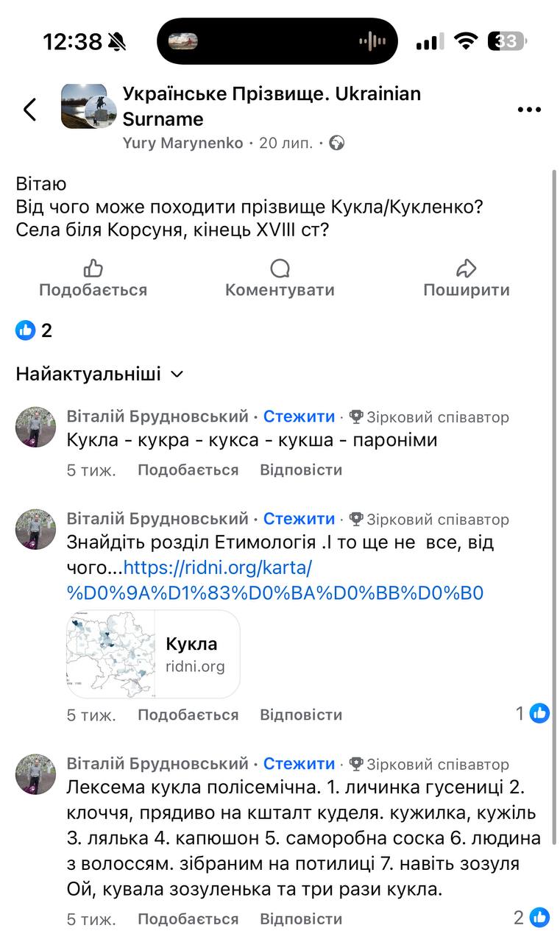Reply to the пароніми comment
This screenshot has height=942, width=560.
(x=301, y=470)
